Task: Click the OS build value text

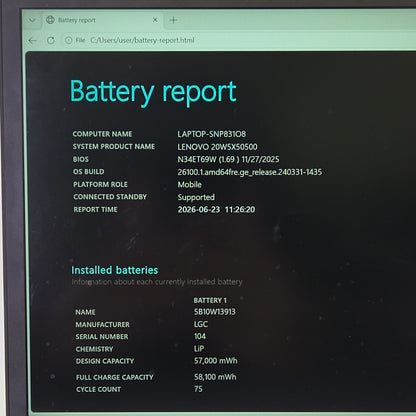Action: 250,172
